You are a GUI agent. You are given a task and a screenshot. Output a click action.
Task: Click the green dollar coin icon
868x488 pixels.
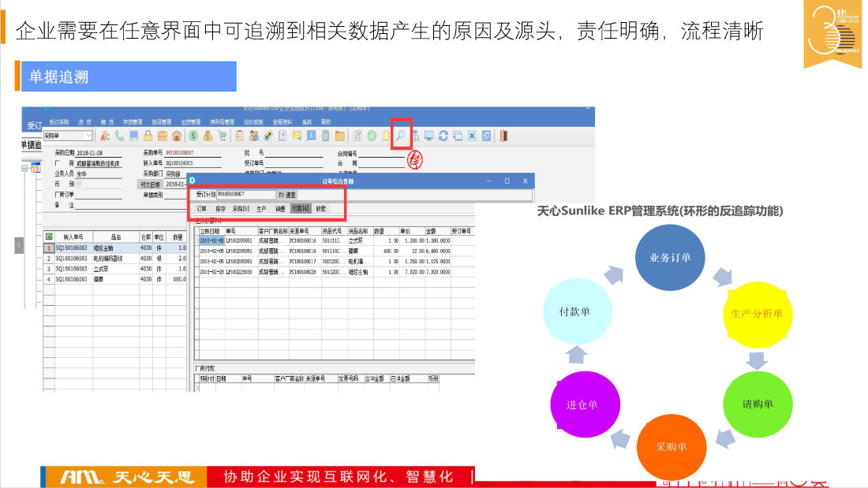pos(193,136)
